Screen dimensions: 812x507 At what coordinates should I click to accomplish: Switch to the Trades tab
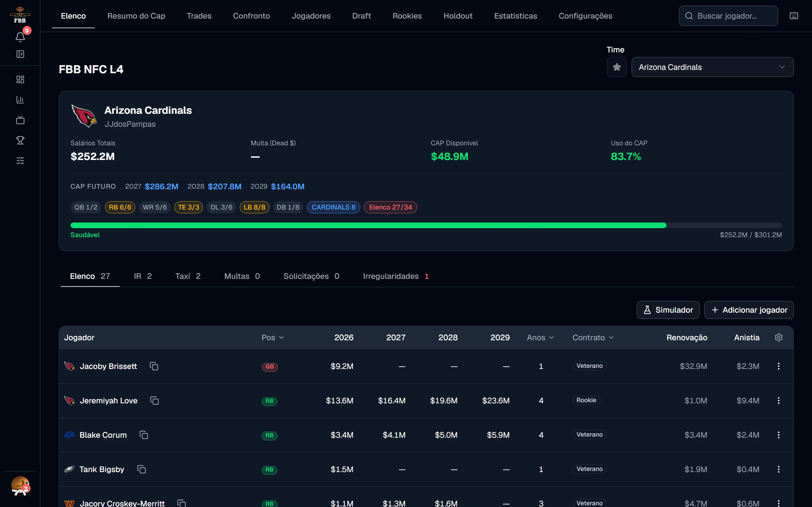pos(199,16)
